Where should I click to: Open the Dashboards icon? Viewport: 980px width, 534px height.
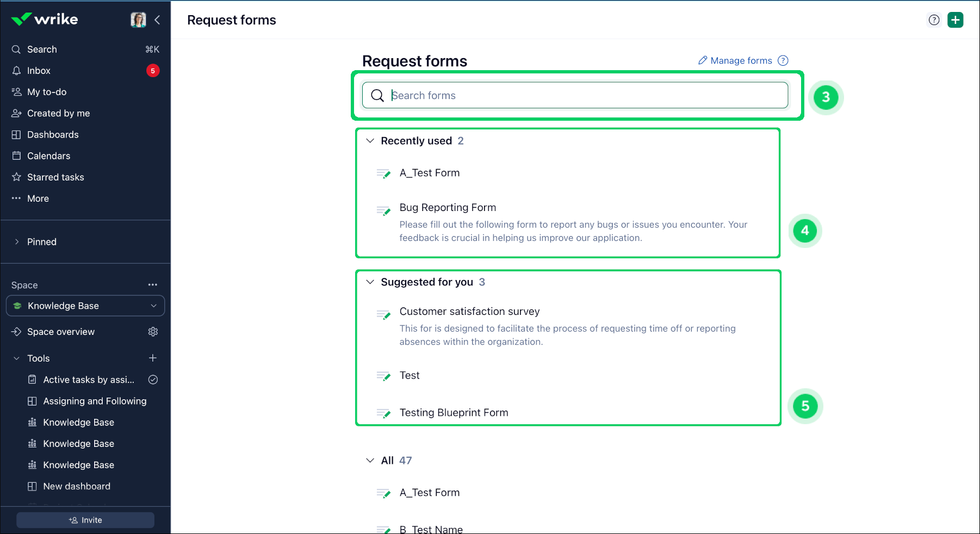point(16,134)
